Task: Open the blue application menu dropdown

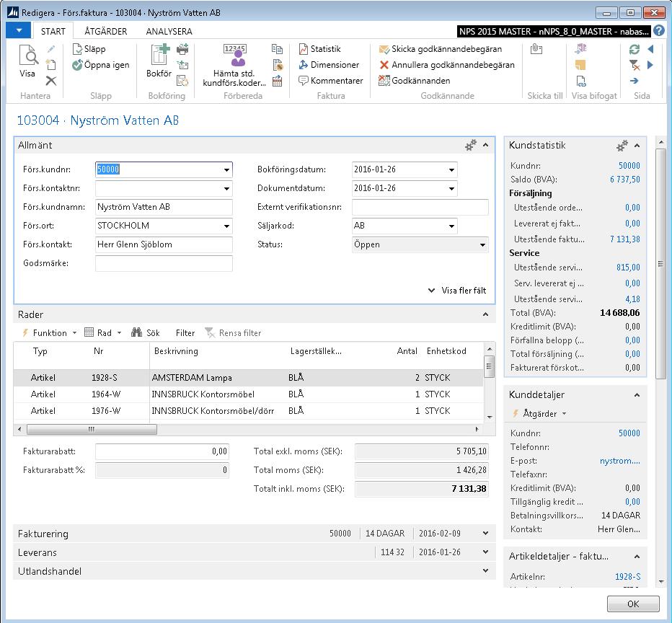Action: coord(19,30)
